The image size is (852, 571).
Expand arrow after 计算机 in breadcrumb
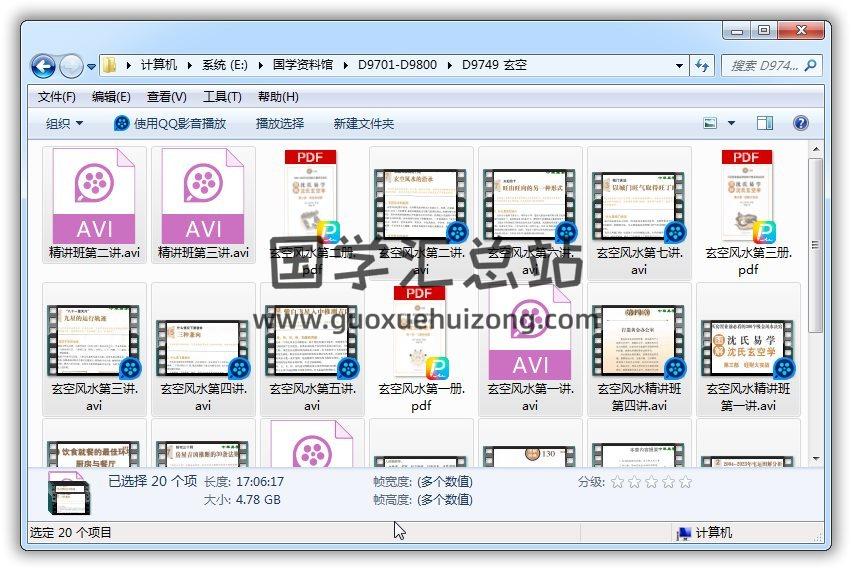(189, 66)
